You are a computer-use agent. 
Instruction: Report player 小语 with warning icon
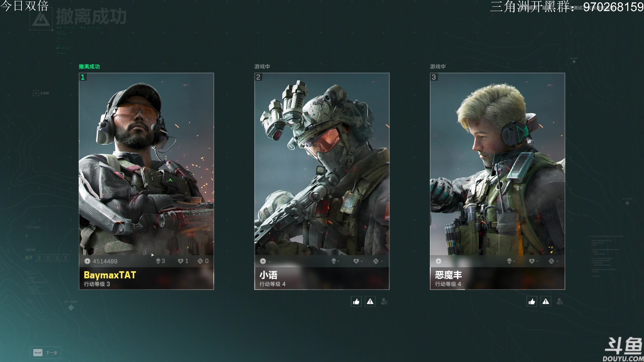[370, 302]
